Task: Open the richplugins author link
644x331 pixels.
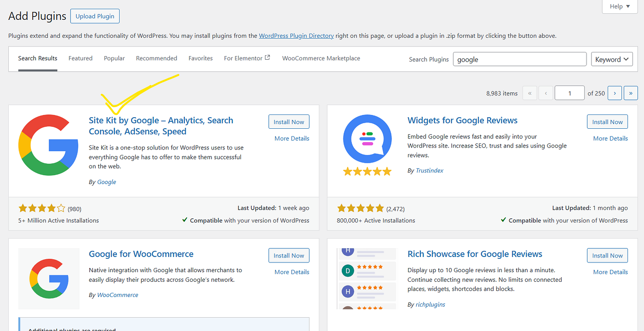Action: click(x=431, y=304)
